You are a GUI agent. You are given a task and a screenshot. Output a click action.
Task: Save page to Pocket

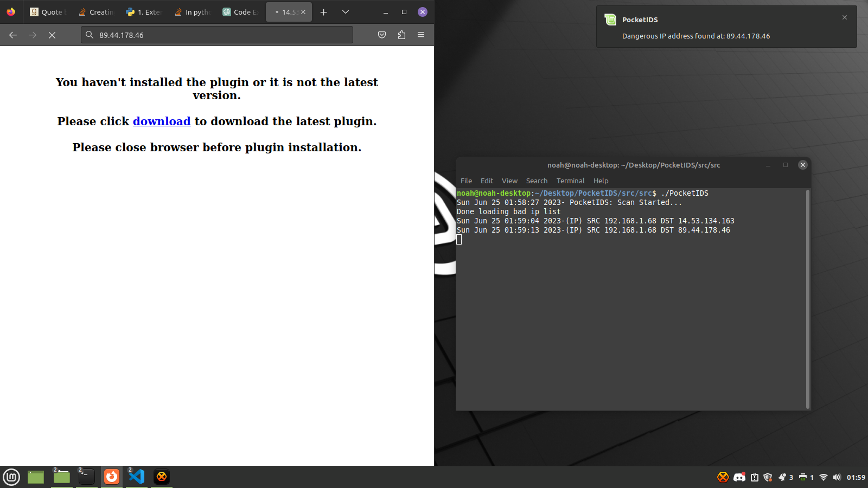[x=382, y=35]
